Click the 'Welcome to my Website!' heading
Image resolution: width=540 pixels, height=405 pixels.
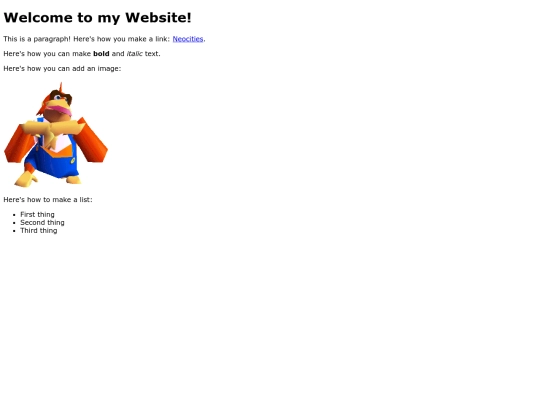tap(97, 18)
